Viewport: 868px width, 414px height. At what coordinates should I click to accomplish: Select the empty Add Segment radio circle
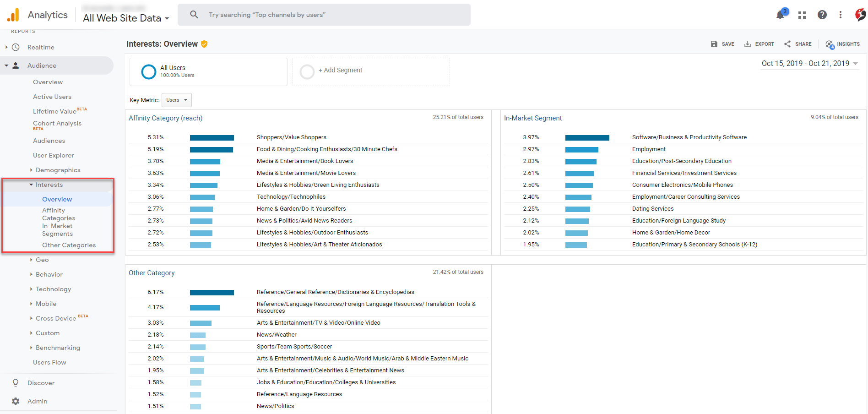point(307,71)
